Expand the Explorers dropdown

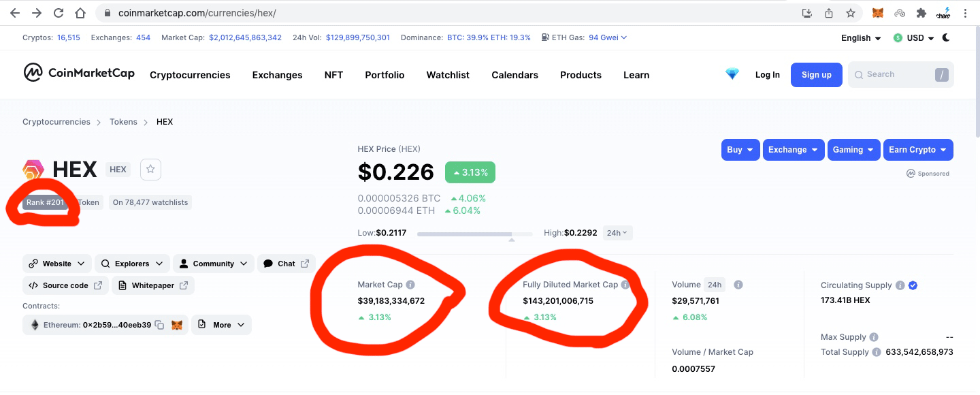tap(132, 264)
